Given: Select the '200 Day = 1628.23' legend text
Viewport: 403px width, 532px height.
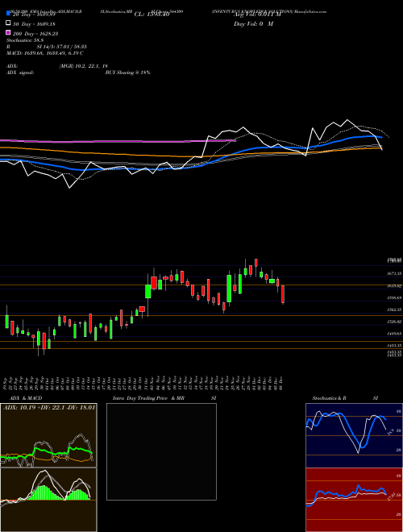Looking at the screenshot, I should (x=35, y=34).
